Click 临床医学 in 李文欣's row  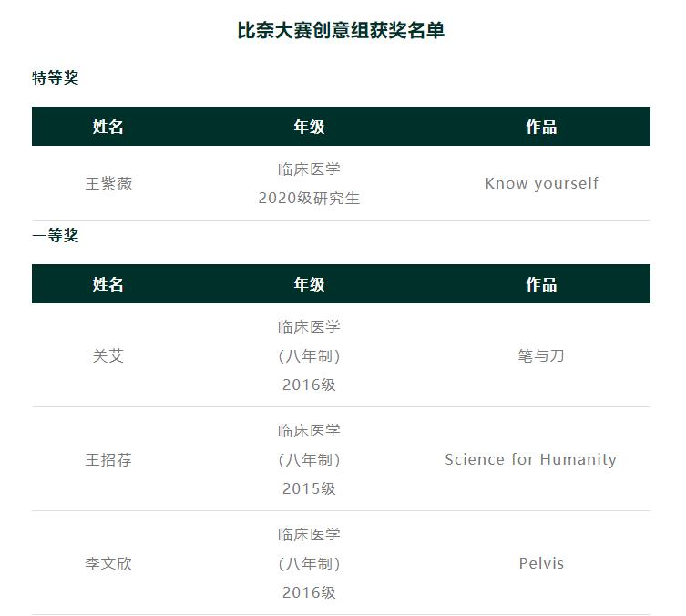coord(309,534)
